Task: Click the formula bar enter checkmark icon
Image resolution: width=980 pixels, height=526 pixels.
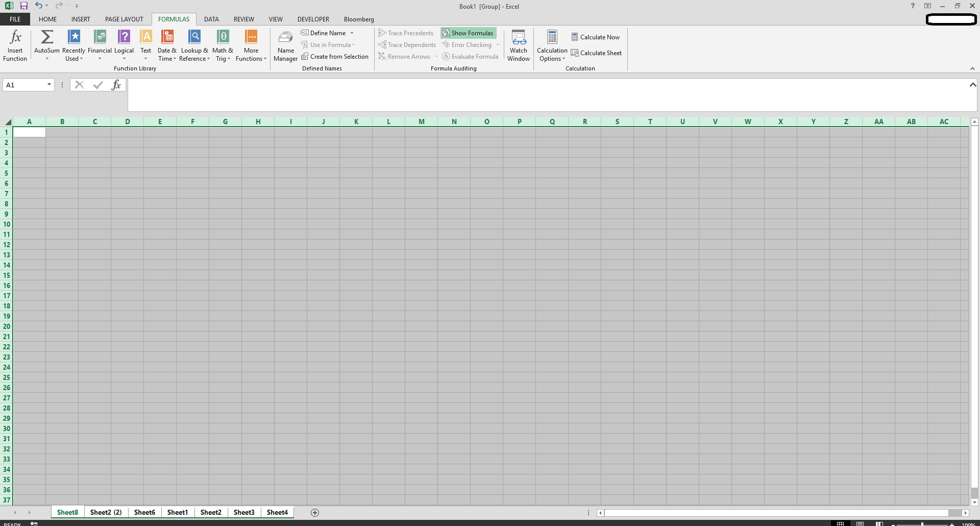Action: pos(98,85)
